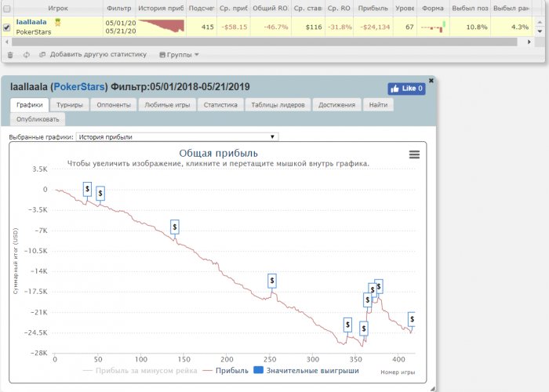Select the 'Достижения' tab
549x392 pixels.
337,104
